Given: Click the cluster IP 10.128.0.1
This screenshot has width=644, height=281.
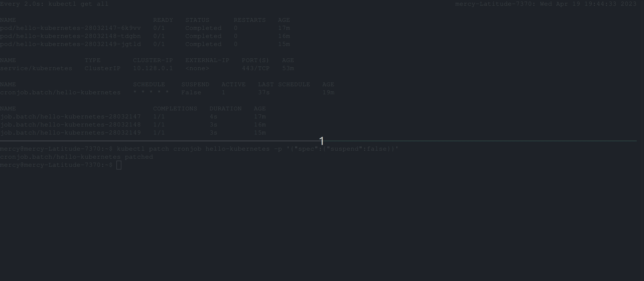Looking at the screenshot, I should tap(153, 68).
